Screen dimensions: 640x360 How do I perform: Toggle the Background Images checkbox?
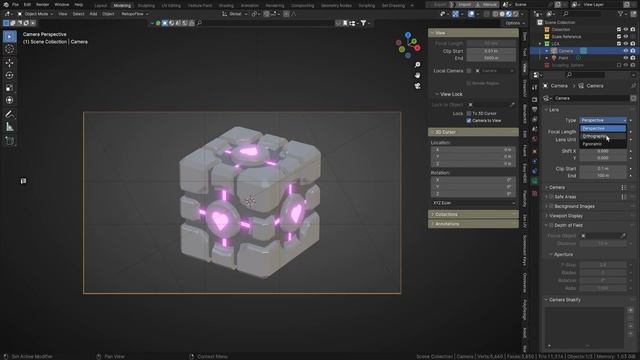[x=551, y=206]
